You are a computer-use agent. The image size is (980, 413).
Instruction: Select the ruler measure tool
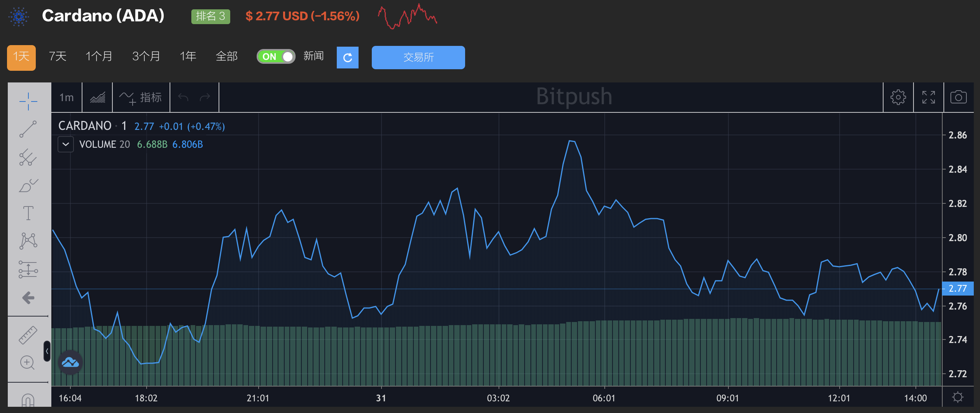pyautogui.click(x=28, y=335)
